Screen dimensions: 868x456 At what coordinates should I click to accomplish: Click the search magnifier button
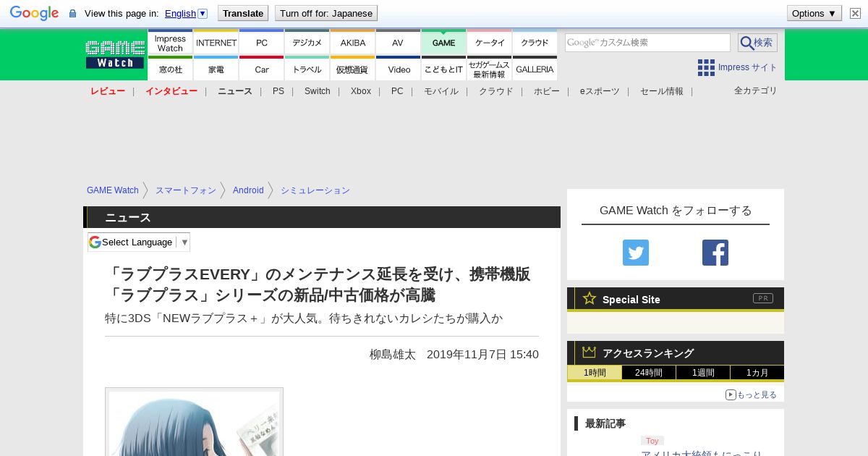[x=757, y=43]
